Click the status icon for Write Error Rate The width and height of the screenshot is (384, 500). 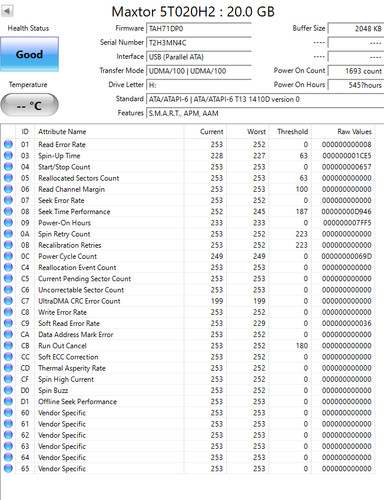(x=8, y=312)
